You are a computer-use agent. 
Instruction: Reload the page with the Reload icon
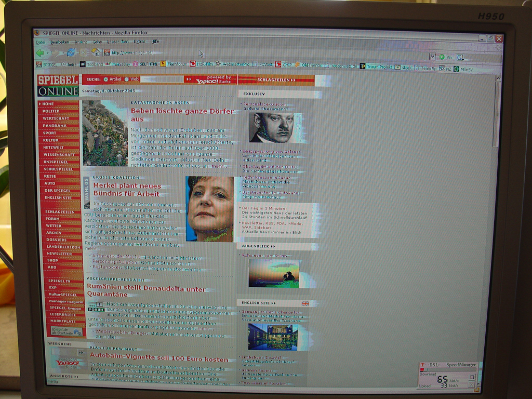[x=71, y=52]
